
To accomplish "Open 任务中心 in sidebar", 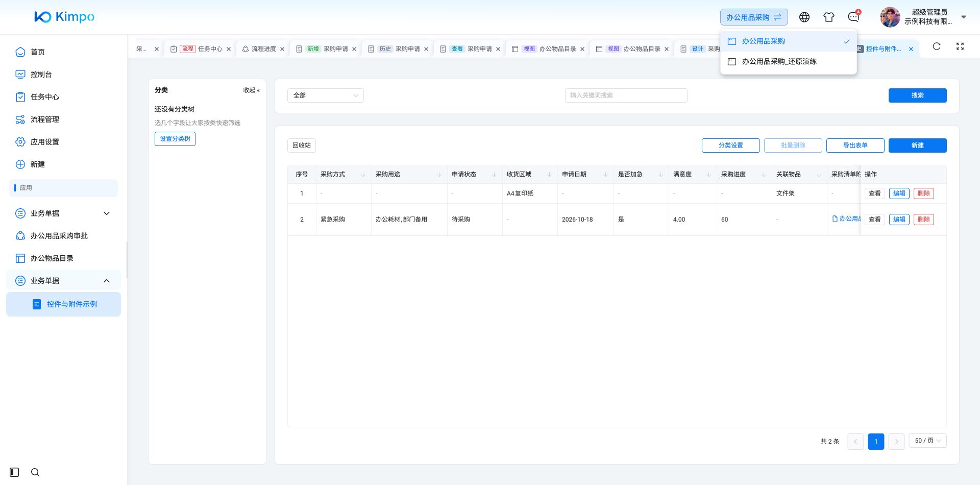I will click(x=63, y=97).
